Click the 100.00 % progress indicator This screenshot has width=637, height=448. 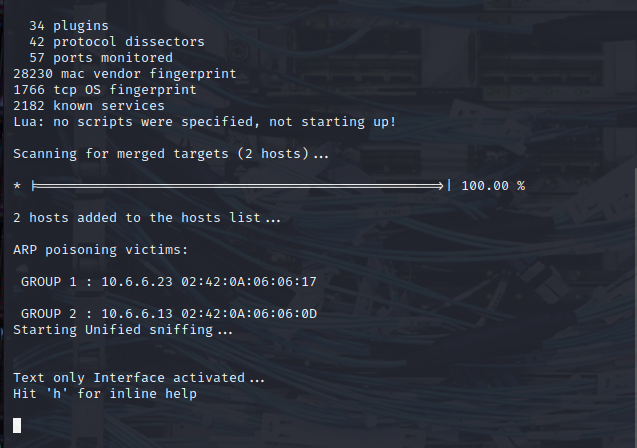pos(493,186)
